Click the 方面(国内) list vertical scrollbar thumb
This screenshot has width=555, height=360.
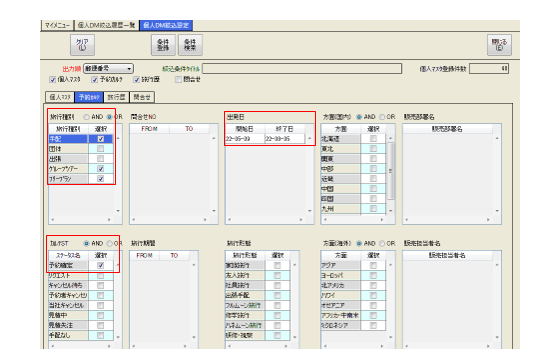pos(391,171)
